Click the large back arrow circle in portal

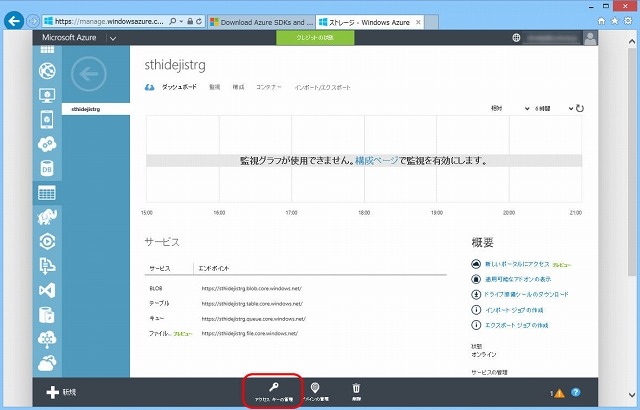click(89, 74)
